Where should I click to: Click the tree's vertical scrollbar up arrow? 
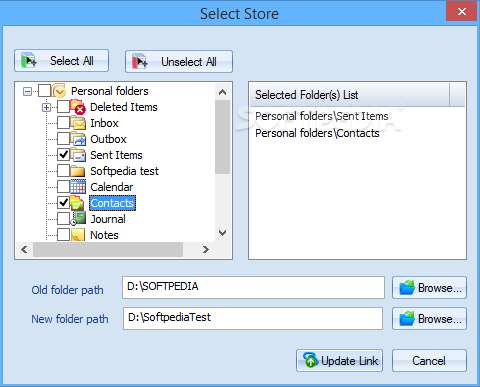point(223,92)
